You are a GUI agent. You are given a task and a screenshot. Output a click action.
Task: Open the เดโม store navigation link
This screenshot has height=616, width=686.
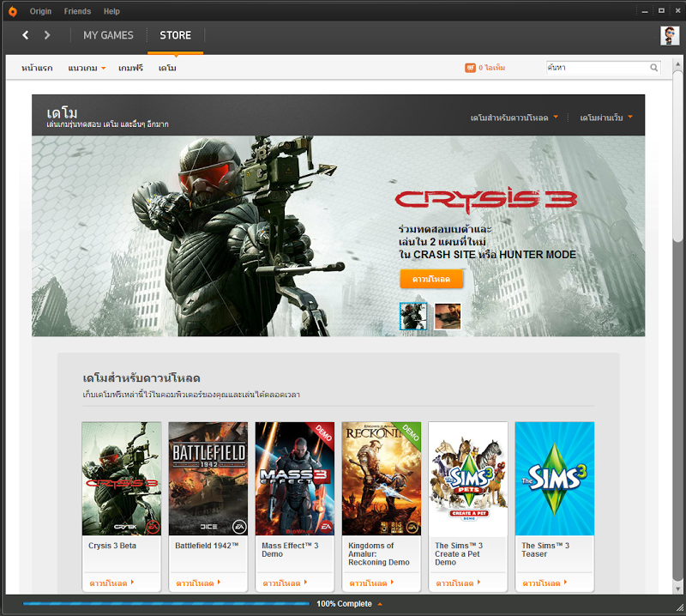[x=167, y=68]
